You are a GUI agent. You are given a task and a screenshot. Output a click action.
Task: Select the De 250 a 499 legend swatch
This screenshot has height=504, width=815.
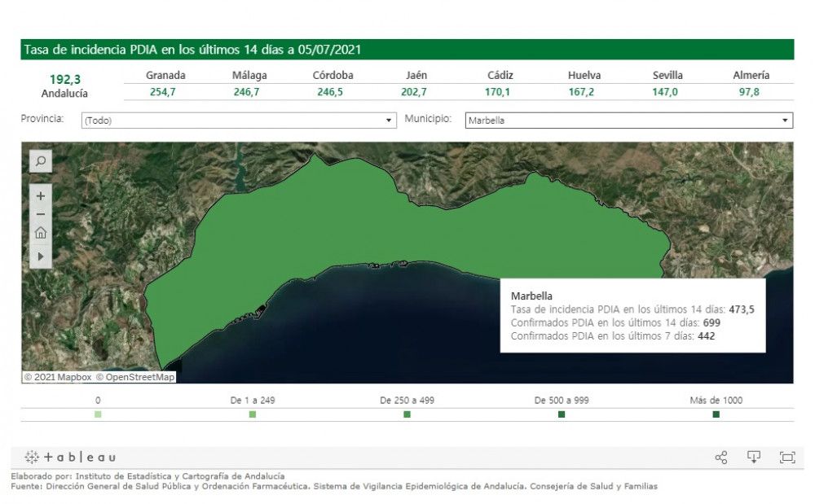coord(407,414)
